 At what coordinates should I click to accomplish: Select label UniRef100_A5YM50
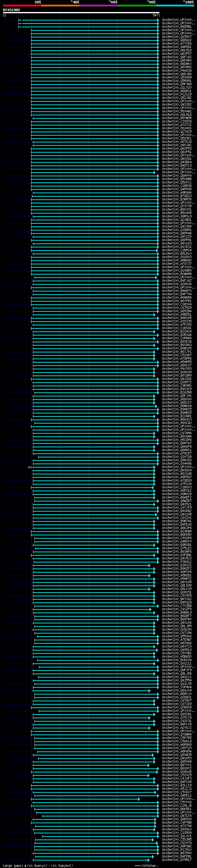pos(177,67)
